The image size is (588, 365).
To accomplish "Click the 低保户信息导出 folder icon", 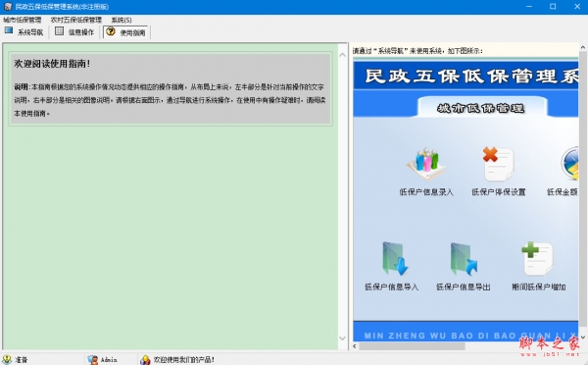I will (x=464, y=259).
